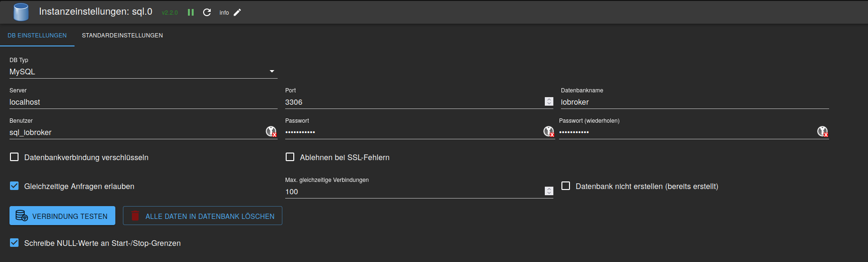Enable Datenbankverbindung verschlüsseln checkbox
The image size is (868, 262).
[x=14, y=157]
